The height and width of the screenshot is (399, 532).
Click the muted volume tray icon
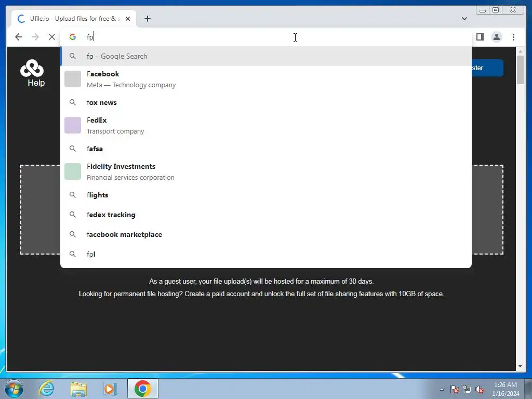click(480, 389)
